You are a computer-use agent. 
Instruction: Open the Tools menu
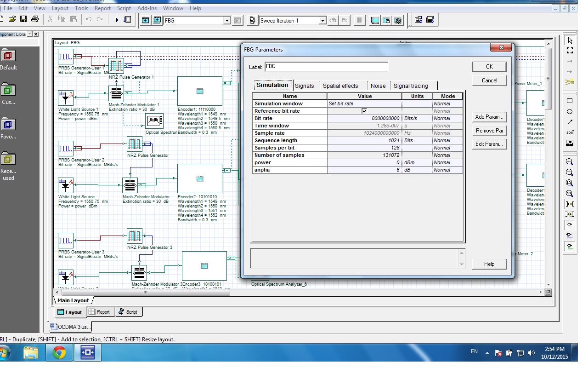point(81,8)
